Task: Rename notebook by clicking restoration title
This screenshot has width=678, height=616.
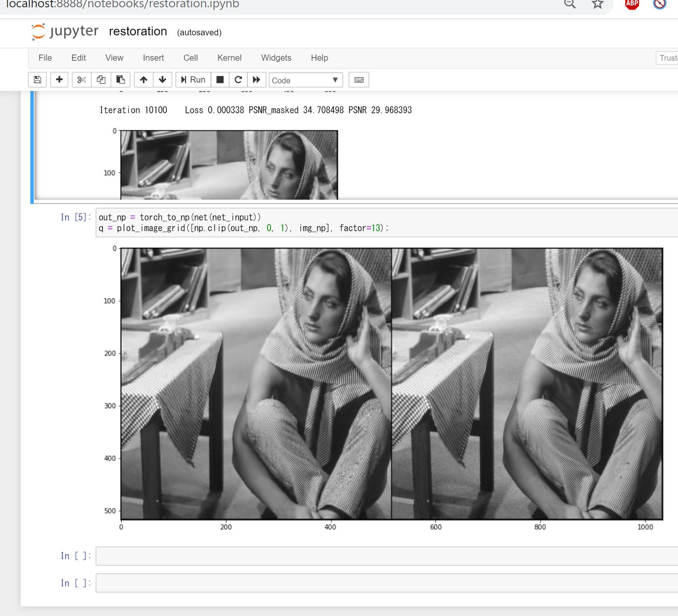Action: (x=138, y=31)
